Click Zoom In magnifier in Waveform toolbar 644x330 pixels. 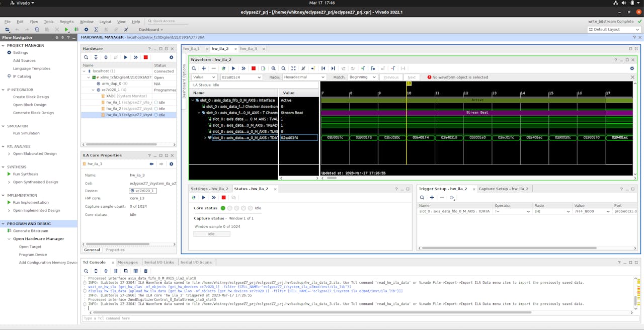[x=274, y=68]
